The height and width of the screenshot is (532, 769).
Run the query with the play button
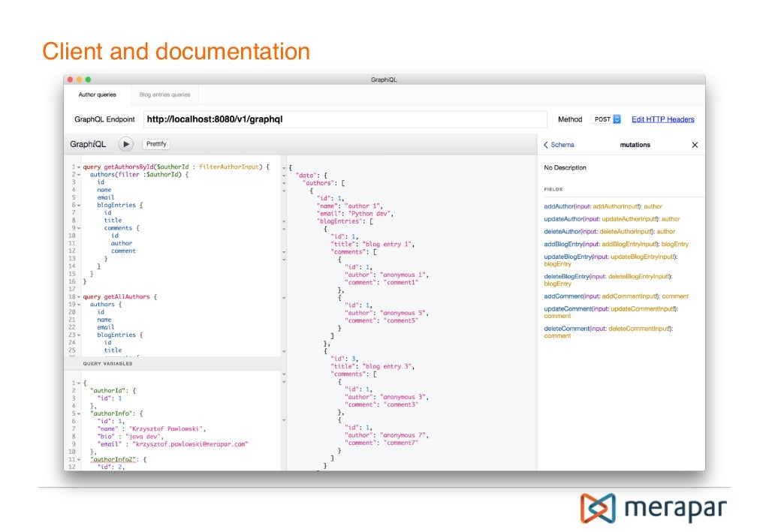coord(126,144)
